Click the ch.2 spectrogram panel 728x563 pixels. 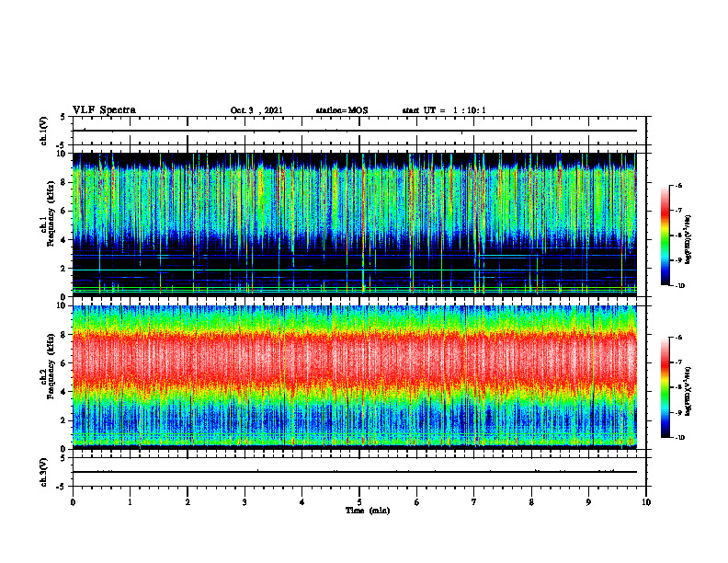355,377
